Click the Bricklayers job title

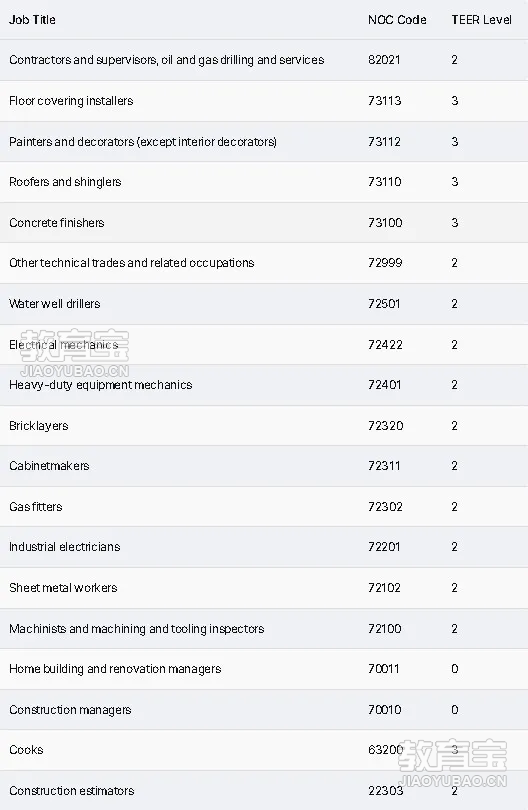[x=39, y=426]
